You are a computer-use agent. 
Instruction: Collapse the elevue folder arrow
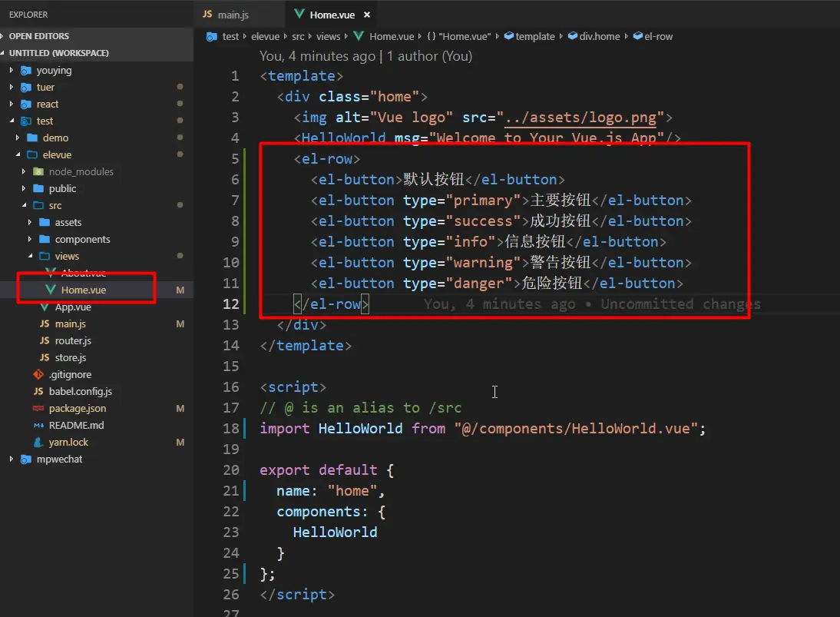coord(18,154)
